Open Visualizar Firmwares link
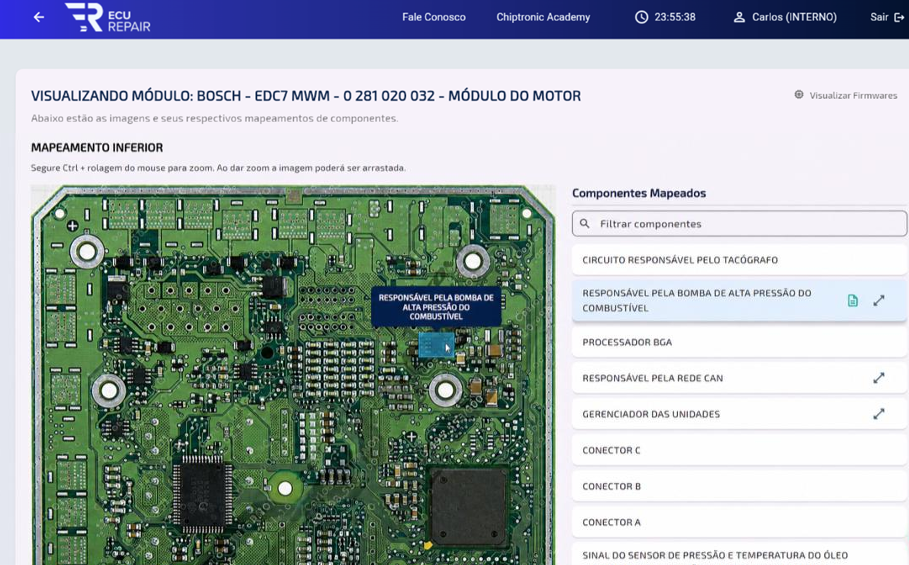The height and width of the screenshot is (565, 909). click(x=853, y=96)
